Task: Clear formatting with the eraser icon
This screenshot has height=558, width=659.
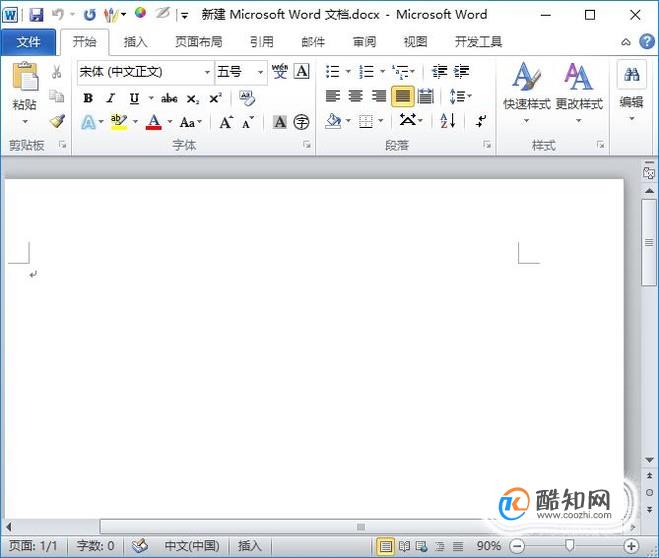Action: click(x=247, y=98)
